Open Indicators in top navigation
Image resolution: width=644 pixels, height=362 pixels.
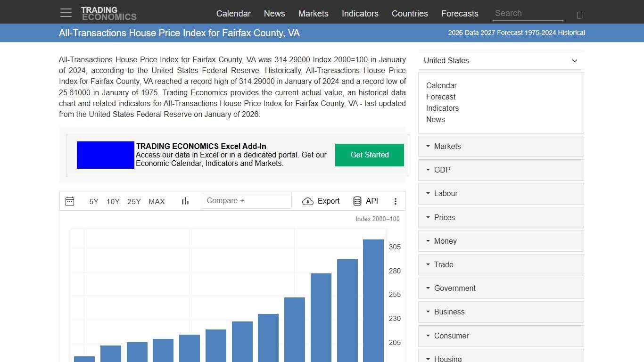(360, 14)
